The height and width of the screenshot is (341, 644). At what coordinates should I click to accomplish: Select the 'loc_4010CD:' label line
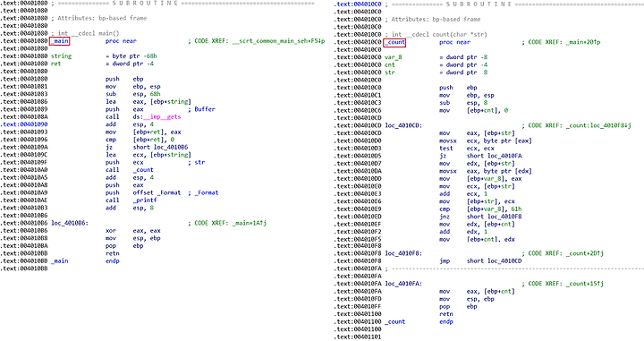pyautogui.click(x=403, y=125)
